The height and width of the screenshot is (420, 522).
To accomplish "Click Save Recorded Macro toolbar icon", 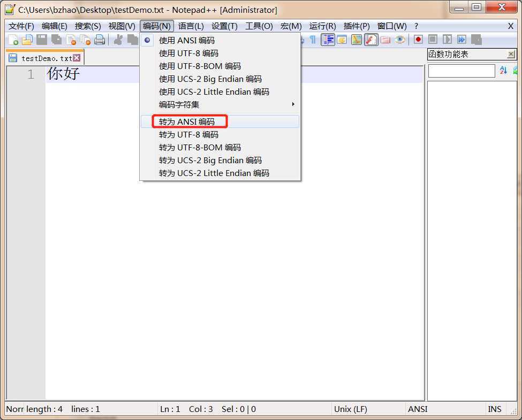I will [476, 40].
